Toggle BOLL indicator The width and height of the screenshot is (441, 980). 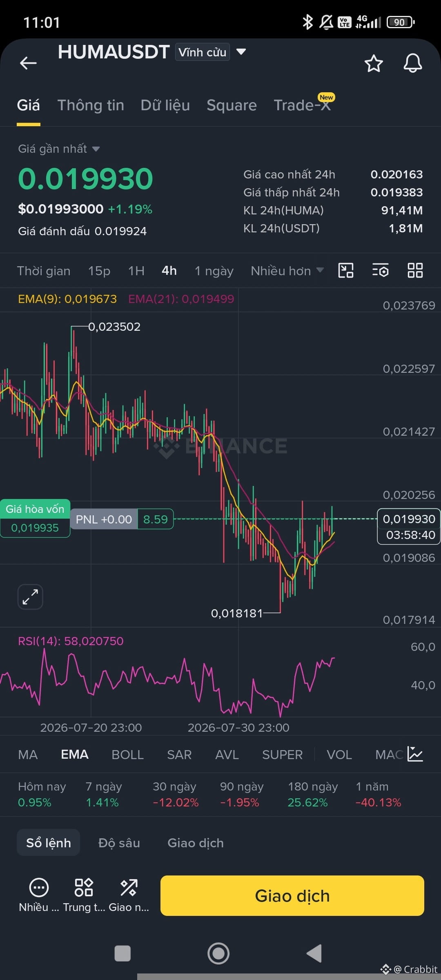tap(127, 755)
